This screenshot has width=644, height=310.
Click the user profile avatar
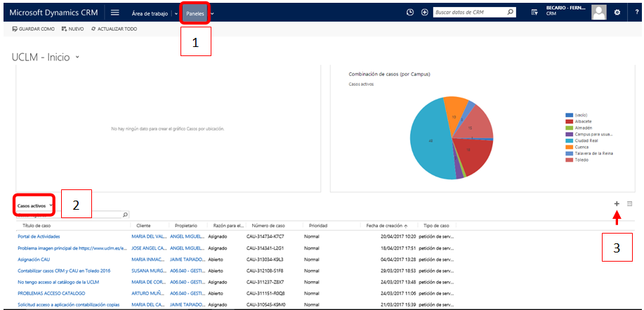coord(598,12)
